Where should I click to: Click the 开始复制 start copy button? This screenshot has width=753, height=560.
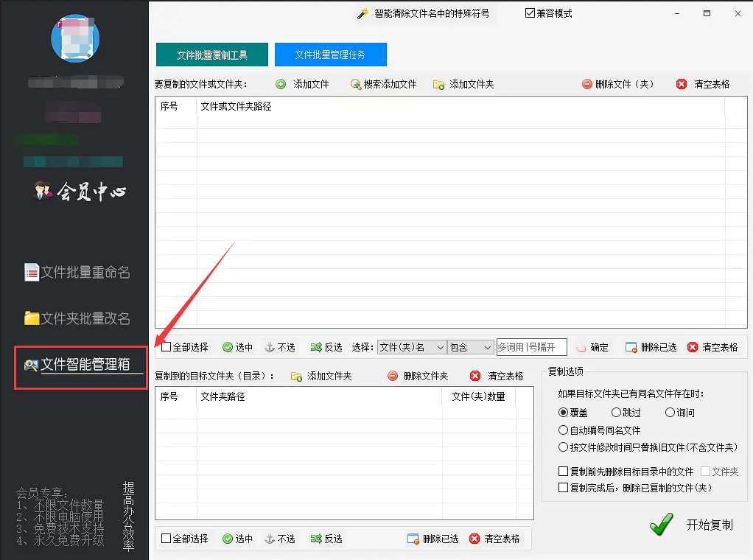click(692, 525)
